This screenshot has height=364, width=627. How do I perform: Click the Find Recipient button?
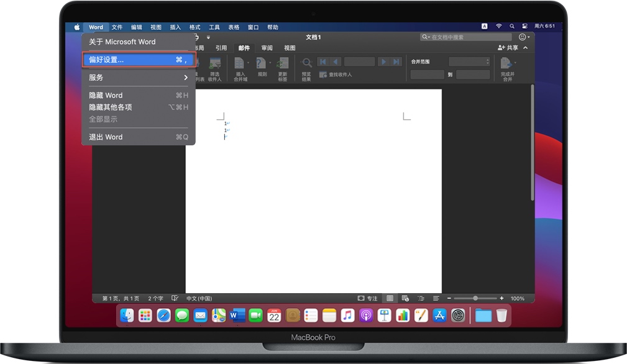(x=336, y=75)
